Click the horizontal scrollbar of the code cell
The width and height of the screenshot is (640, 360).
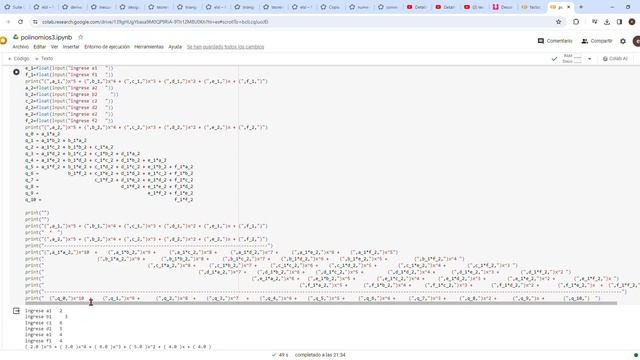(321, 303)
